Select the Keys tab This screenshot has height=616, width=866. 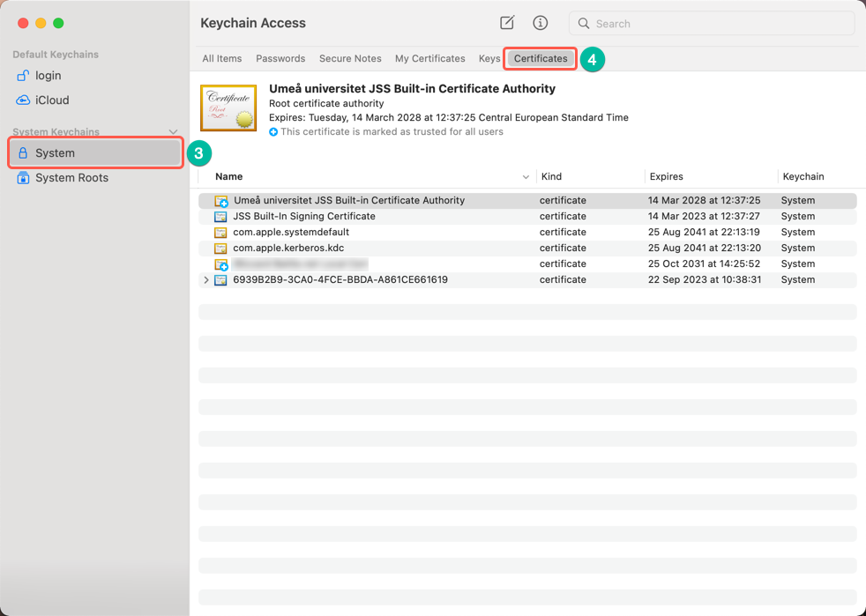pyautogui.click(x=489, y=58)
